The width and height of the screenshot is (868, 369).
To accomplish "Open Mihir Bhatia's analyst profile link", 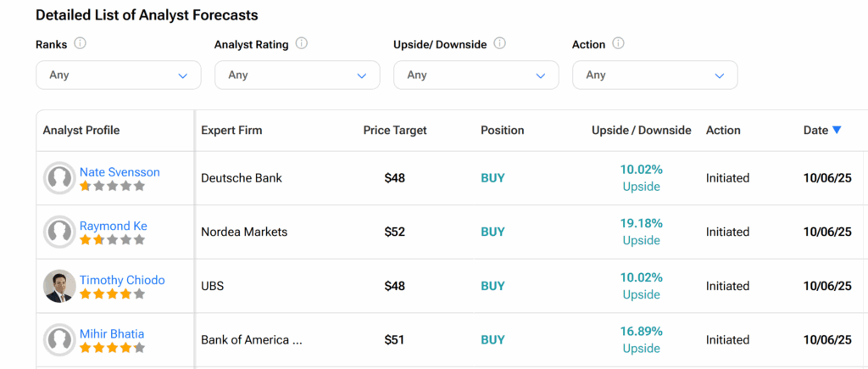I will point(112,333).
